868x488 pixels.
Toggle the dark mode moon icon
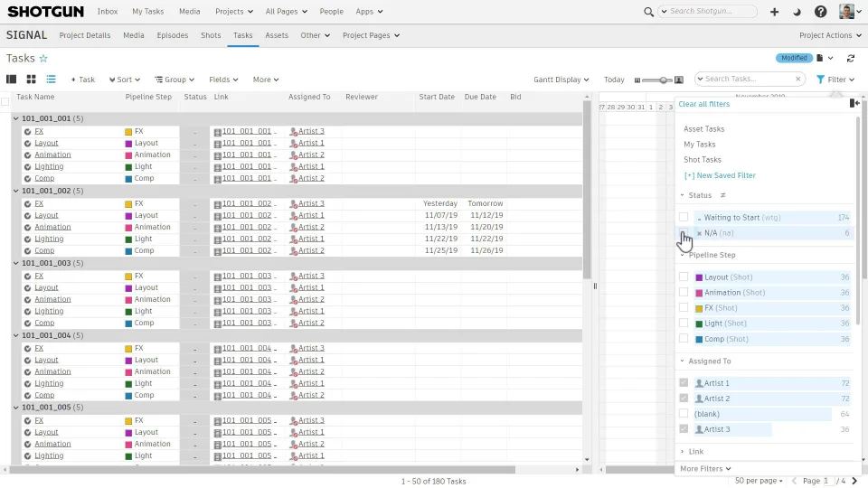(x=797, y=12)
